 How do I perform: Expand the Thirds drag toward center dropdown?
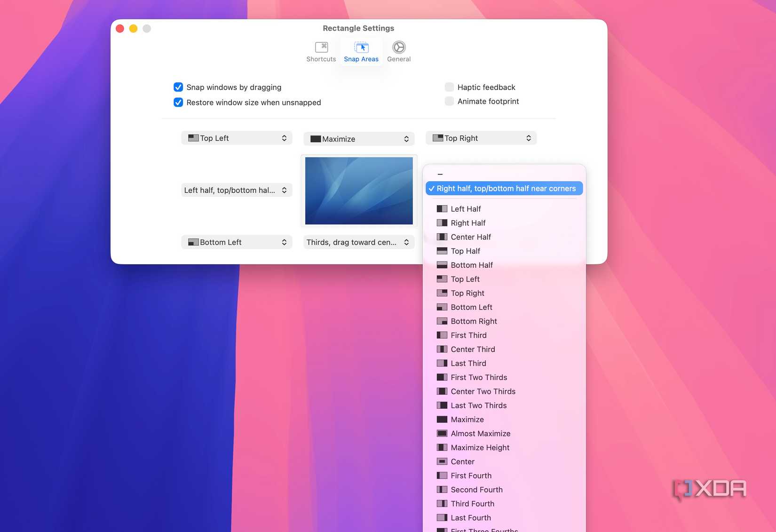point(358,242)
